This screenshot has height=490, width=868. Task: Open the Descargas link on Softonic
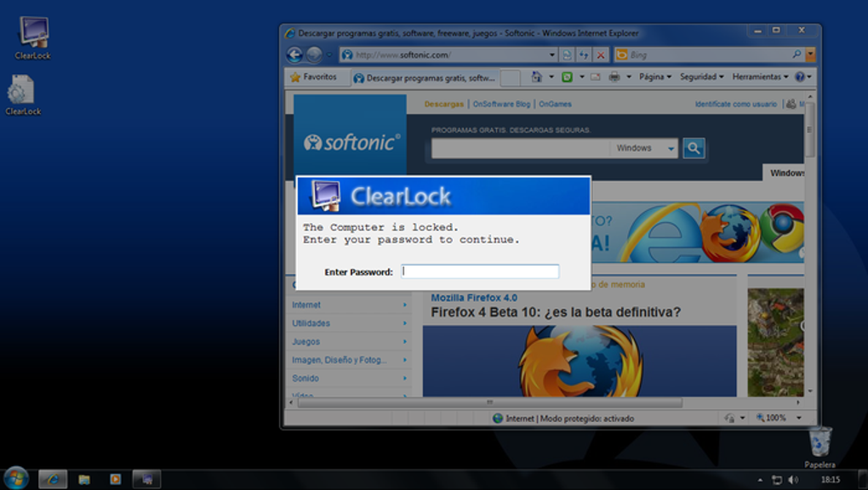(444, 104)
